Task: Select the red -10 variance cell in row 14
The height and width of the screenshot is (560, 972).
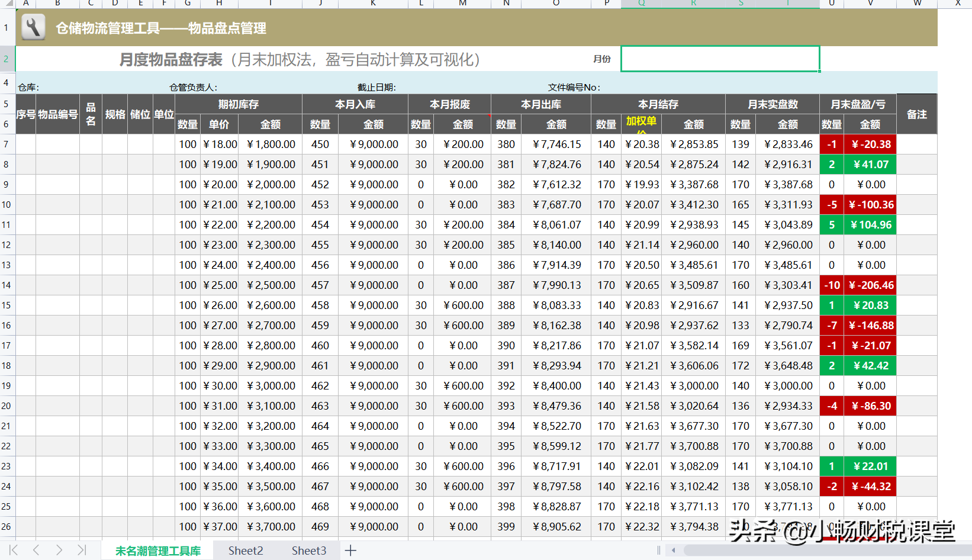Action: tap(831, 285)
